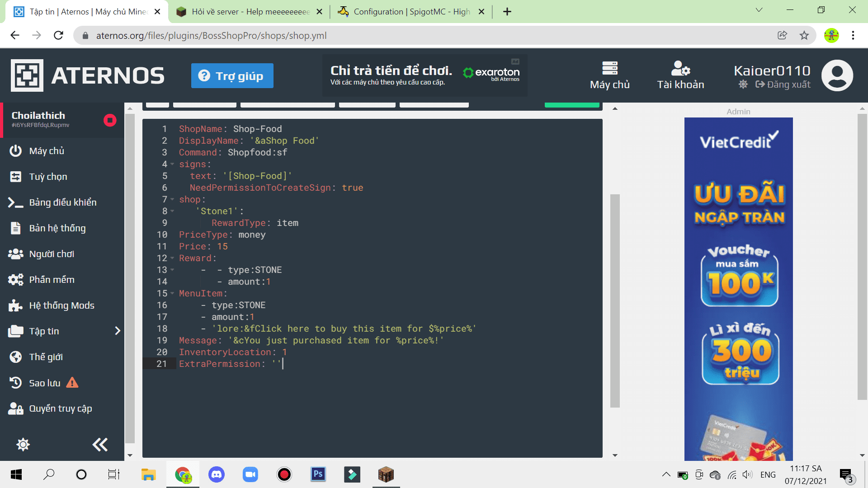Screen dimensions: 868x488
Task: Fold the 'signs' block at line 4
Action: [172, 164]
